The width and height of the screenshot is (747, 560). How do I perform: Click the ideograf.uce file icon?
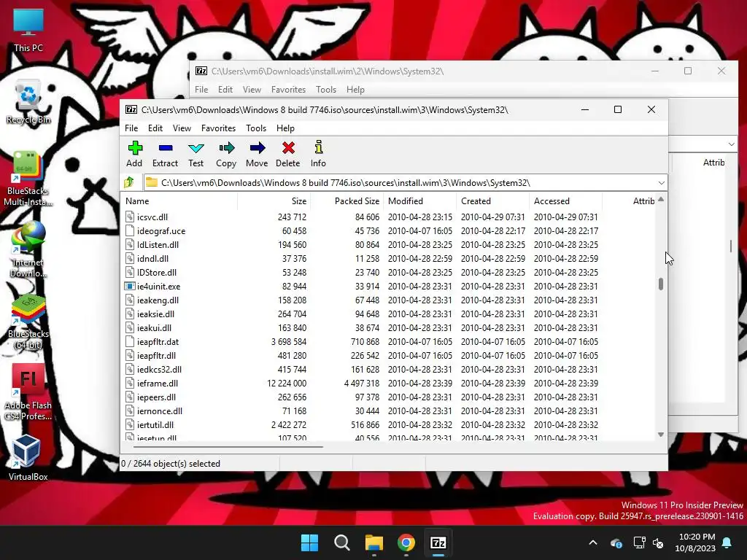tap(130, 230)
